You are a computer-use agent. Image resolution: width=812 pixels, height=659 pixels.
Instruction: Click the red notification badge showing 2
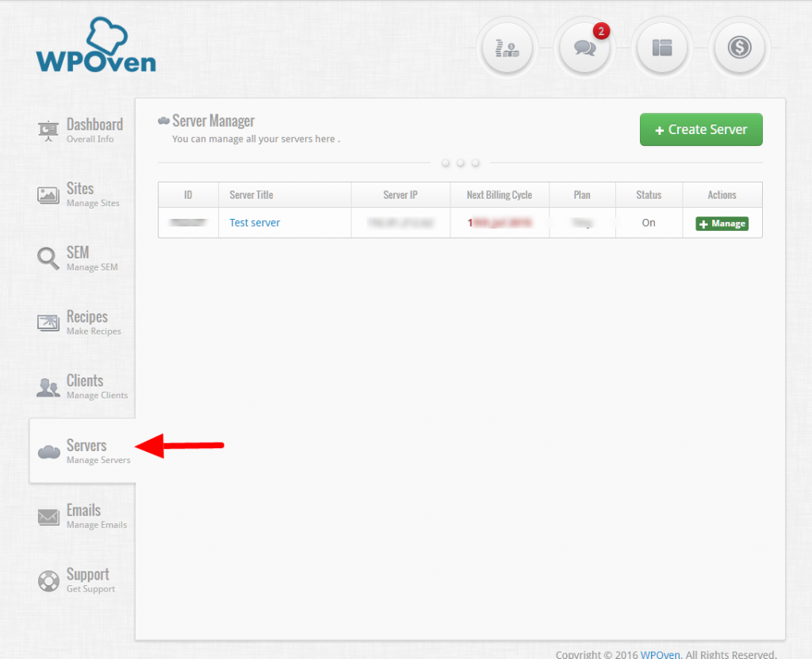click(601, 31)
